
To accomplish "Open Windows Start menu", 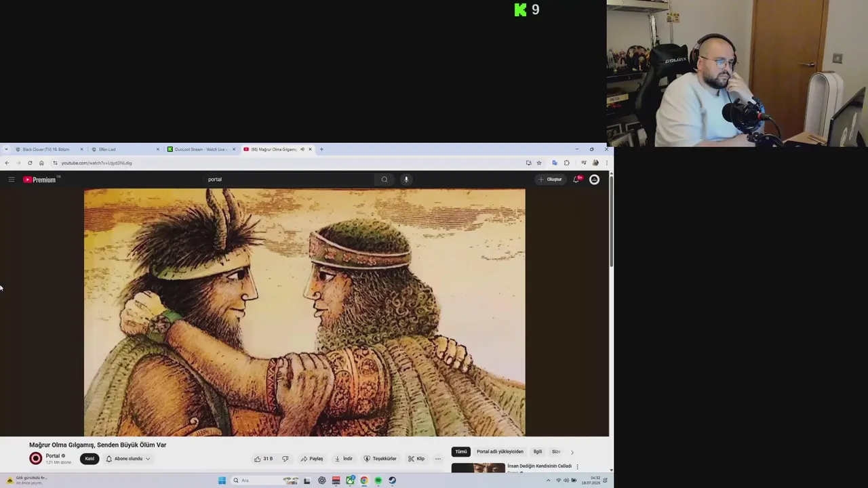I will click(222, 481).
